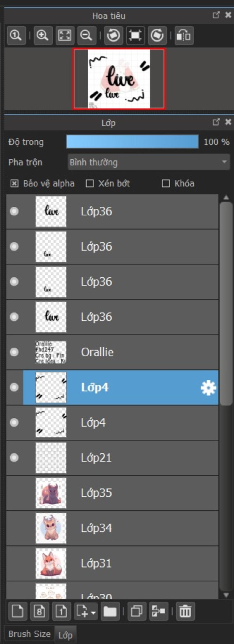Screen dimensions: 234x644
Task: Fit canvas to screen in navigator
Action: (65, 35)
